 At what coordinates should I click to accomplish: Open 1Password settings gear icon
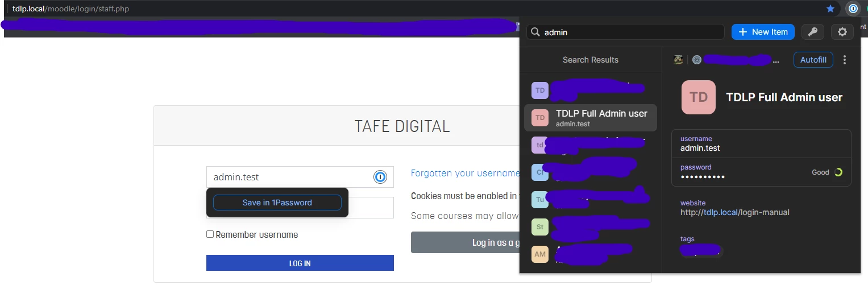842,32
